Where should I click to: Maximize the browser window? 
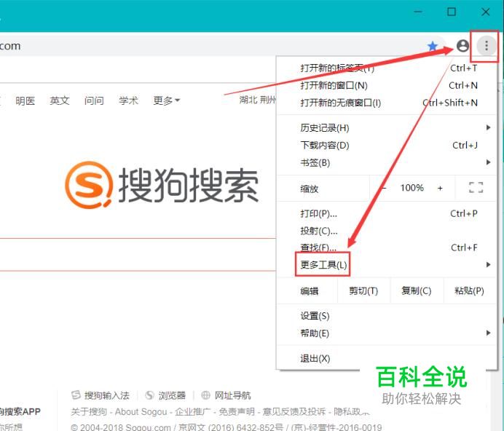point(452,12)
